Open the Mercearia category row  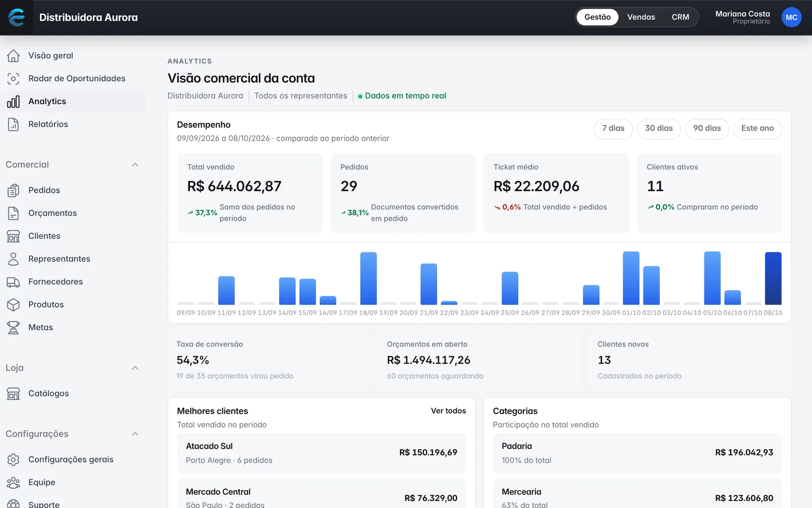point(637,494)
